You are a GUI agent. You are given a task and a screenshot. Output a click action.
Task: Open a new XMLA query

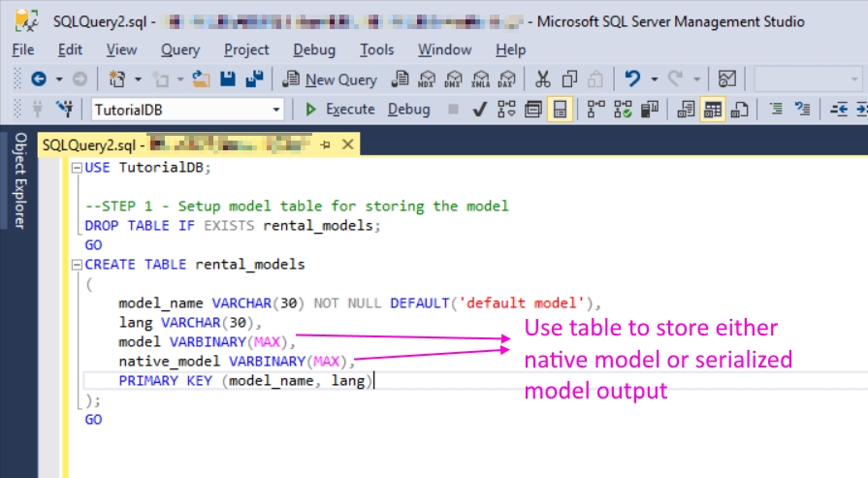pyautogui.click(x=480, y=80)
